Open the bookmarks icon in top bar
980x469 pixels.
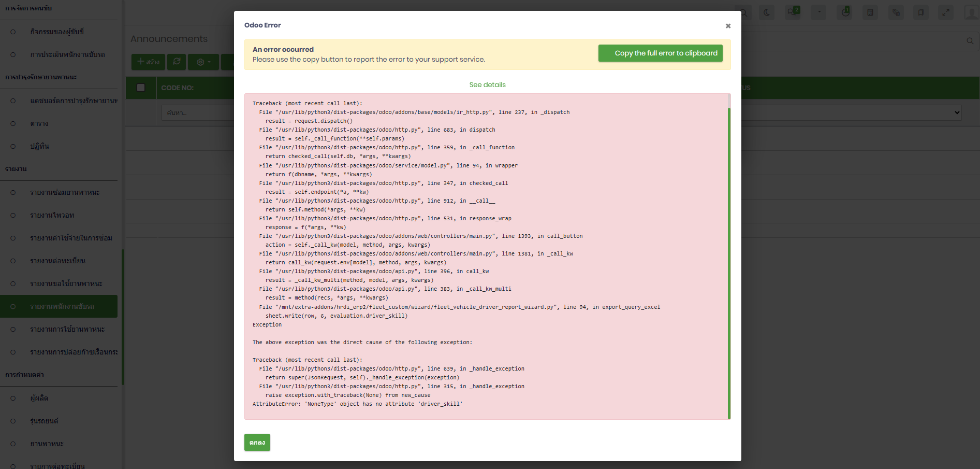[x=920, y=12]
